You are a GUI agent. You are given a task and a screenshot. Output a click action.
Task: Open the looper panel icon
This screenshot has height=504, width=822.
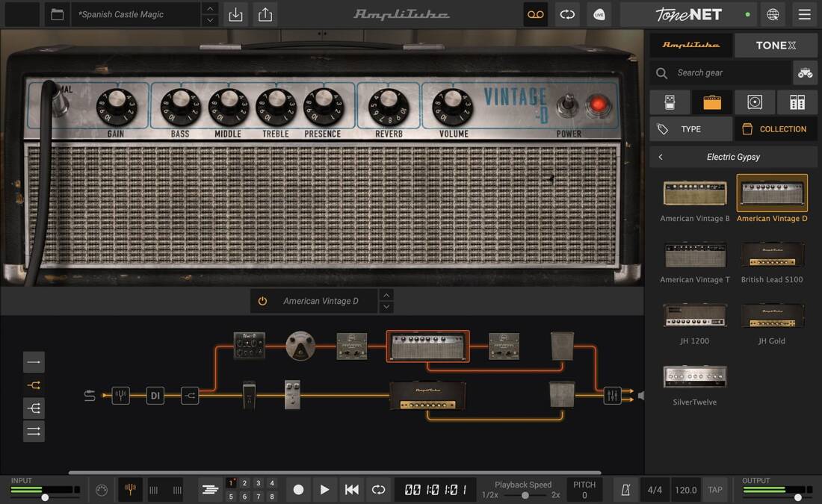(x=535, y=14)
